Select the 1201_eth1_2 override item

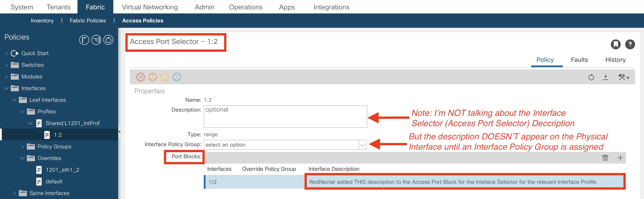click(62, 170)
